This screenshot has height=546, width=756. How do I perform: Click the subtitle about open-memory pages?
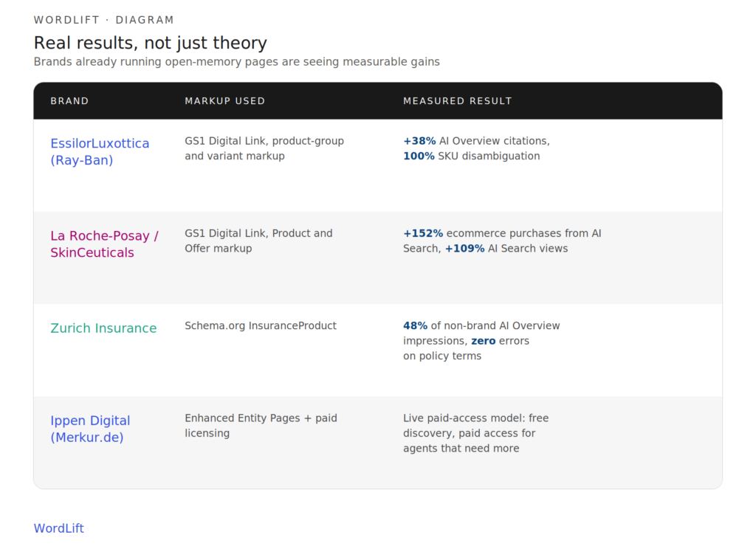(x=237, y=62)
